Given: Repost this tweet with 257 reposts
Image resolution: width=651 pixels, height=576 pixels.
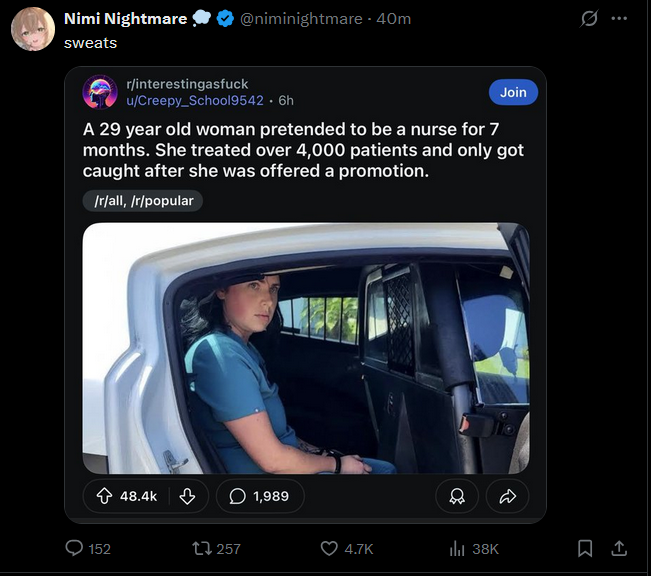Looking at the screenshot, I should (x=203, y=548).
